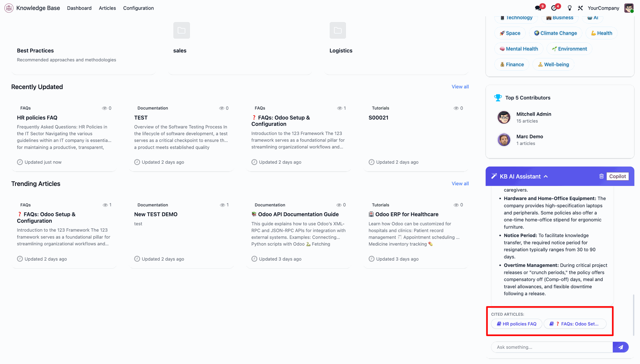Click the Ask something input field

(552, 347)
